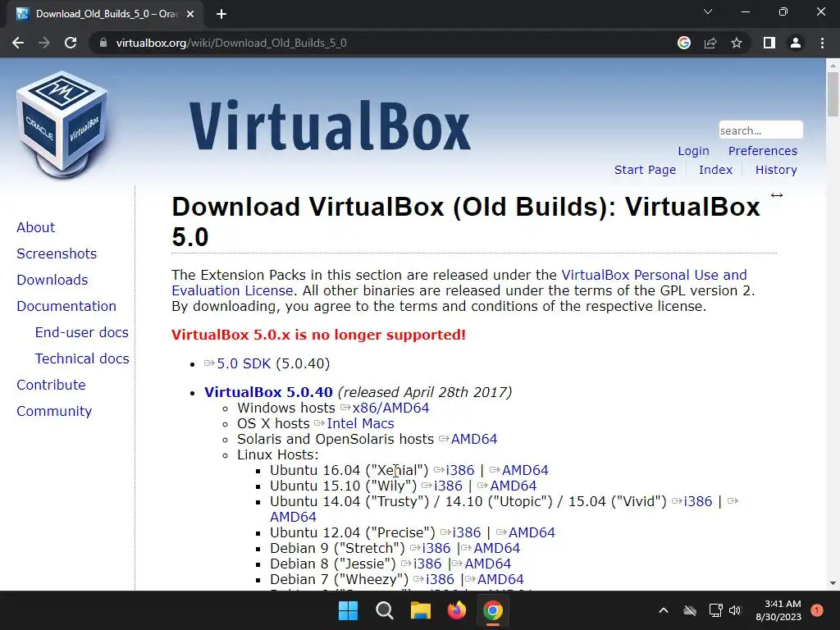Share this page icon
This screenshot has width=840, height=630.
pos(710,43)
